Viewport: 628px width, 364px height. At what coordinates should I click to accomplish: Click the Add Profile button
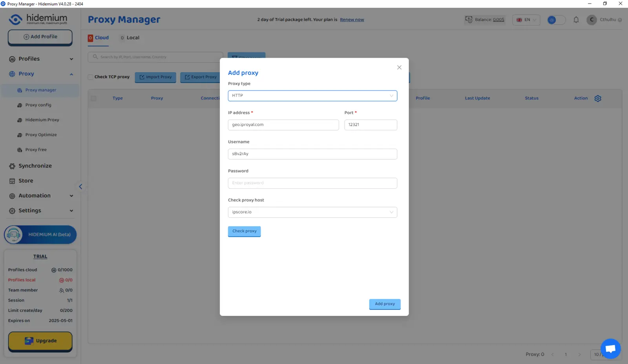(x=40, y=37)
